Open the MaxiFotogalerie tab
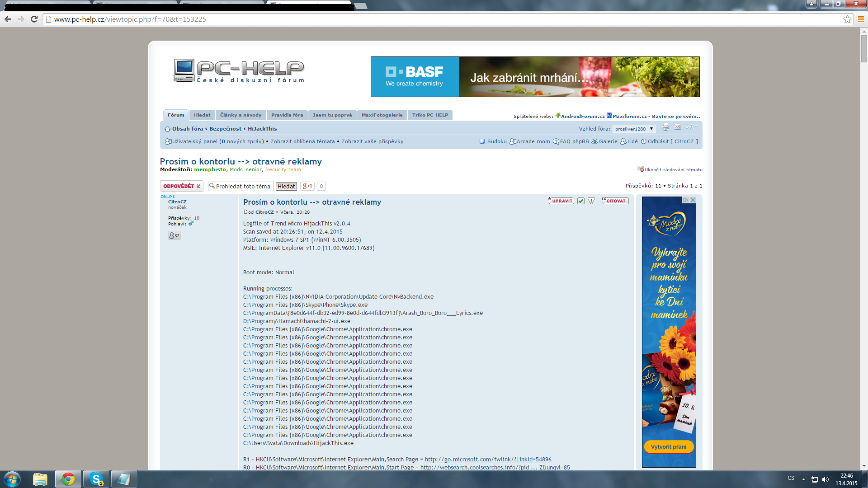 coord(382,115)
